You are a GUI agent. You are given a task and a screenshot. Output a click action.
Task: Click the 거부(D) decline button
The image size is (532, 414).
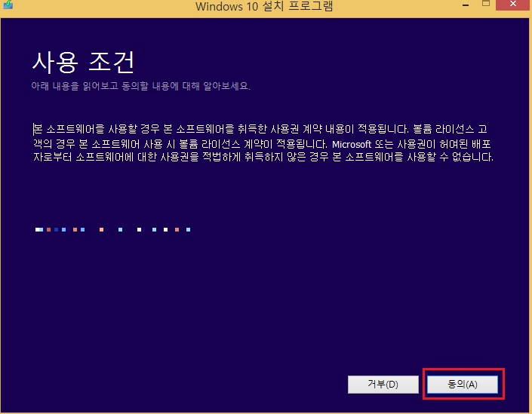click(383, 384)
